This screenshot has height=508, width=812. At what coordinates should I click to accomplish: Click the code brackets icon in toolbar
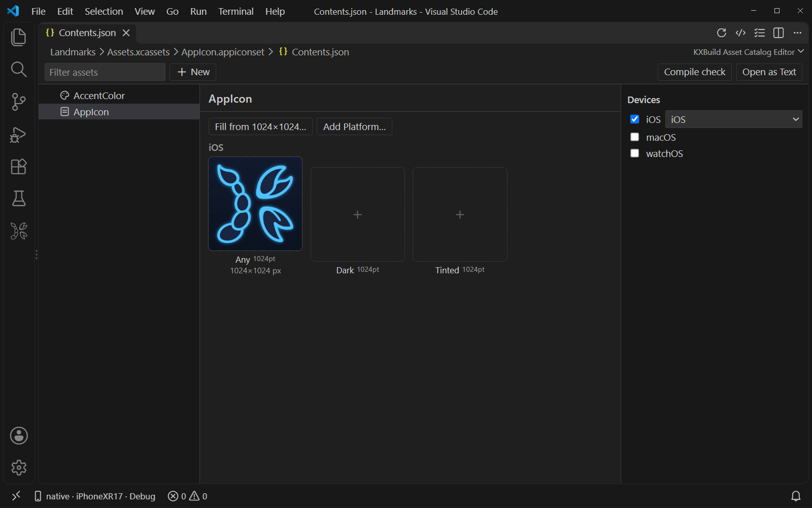pyautogui.click(x=741, y=33)
